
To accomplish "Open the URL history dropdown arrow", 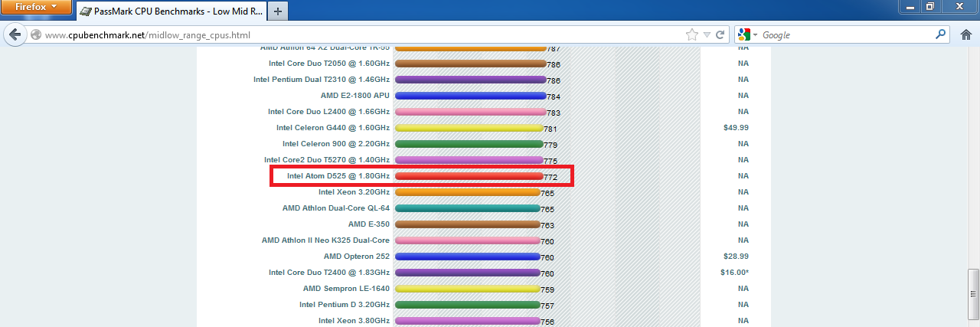I will (707, 34).
